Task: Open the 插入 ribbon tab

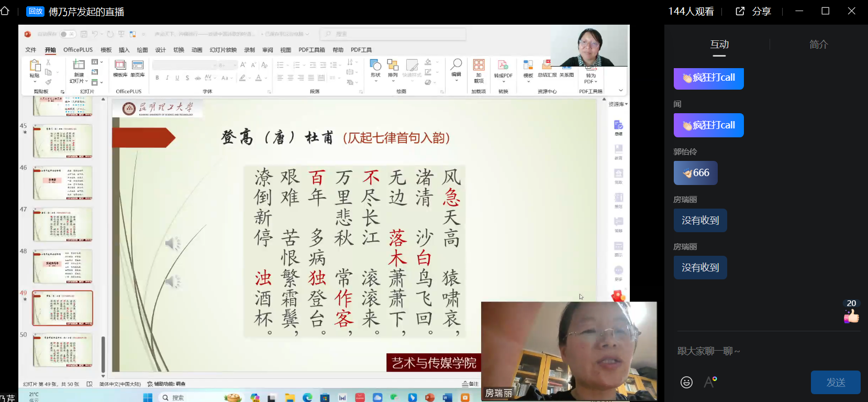Action: click(124, 50)
